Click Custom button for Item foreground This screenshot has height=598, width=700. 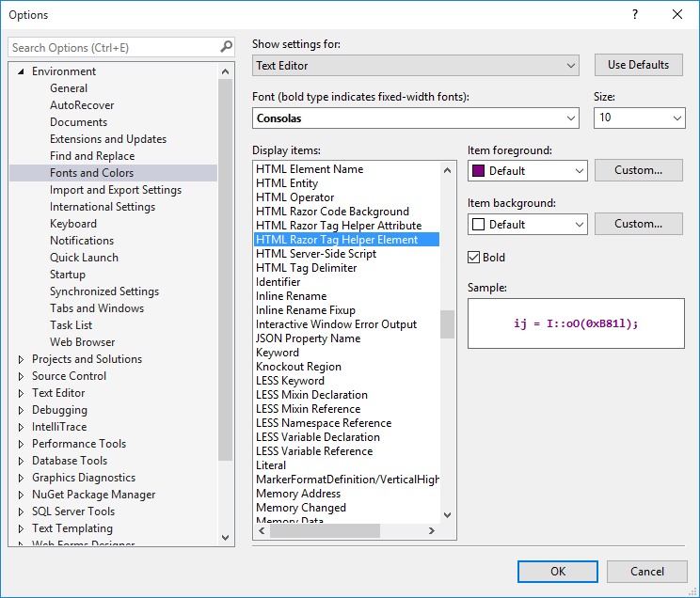(639, 170)
